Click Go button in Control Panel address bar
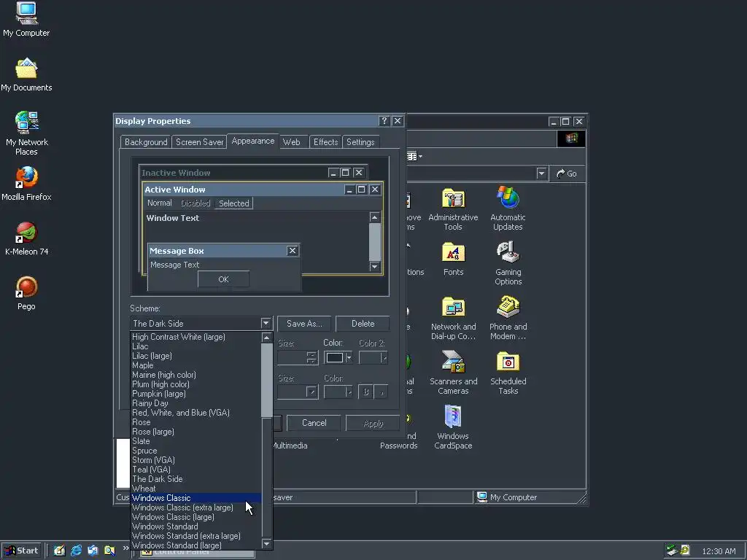 pos(567,174)
